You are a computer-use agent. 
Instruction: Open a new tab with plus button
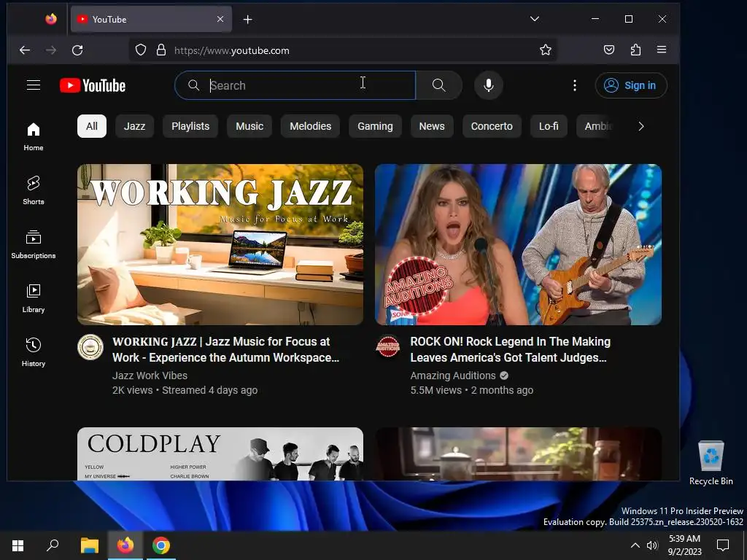pyautogui.click(x=248, y=20)
